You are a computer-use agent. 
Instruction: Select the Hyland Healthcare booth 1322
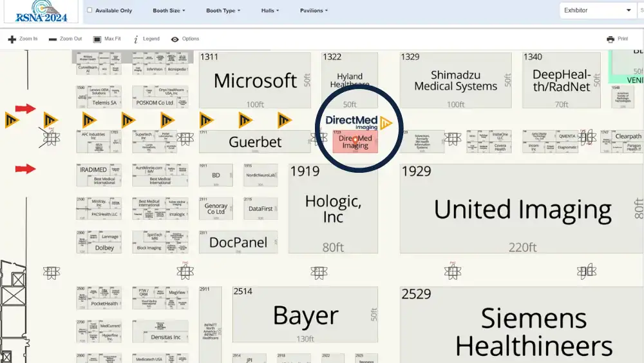(x=350, y=80)
